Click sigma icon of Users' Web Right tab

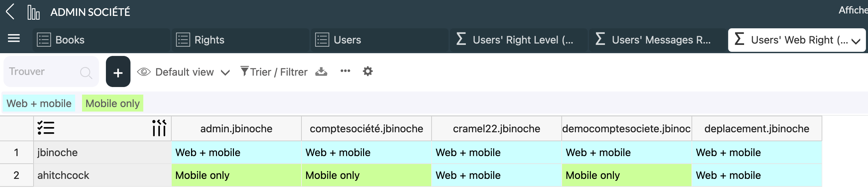point(739,39)
